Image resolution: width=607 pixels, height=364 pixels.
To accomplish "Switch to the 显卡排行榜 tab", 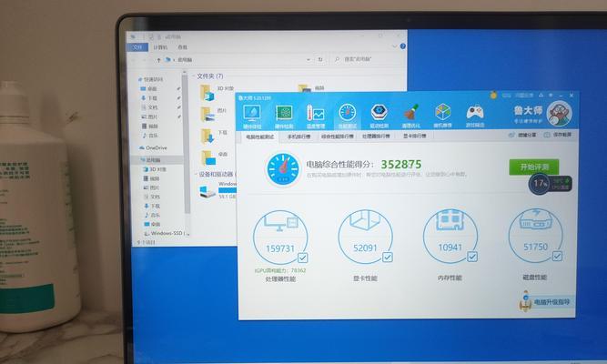I will pyautogui.click(x=415, y=136).
